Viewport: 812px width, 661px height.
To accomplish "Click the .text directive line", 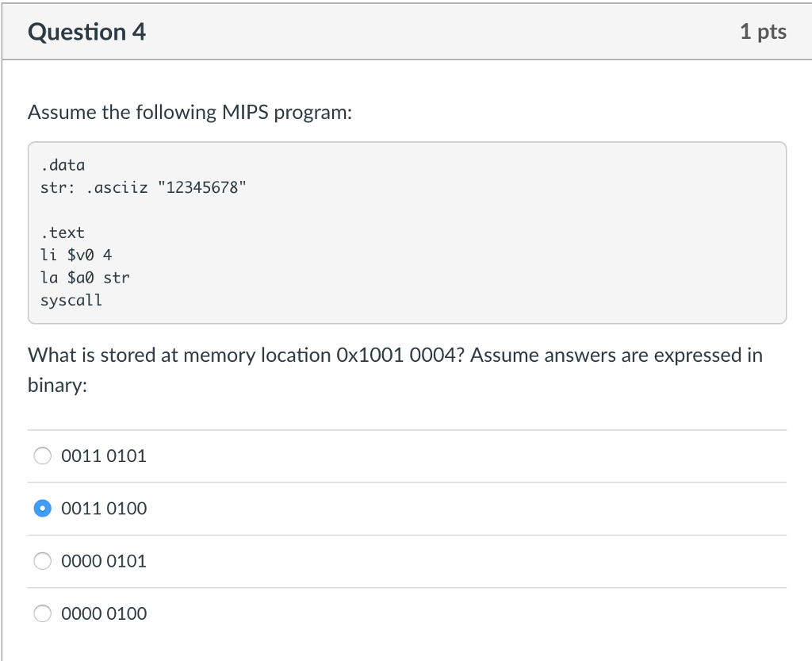I will [62, 233].
